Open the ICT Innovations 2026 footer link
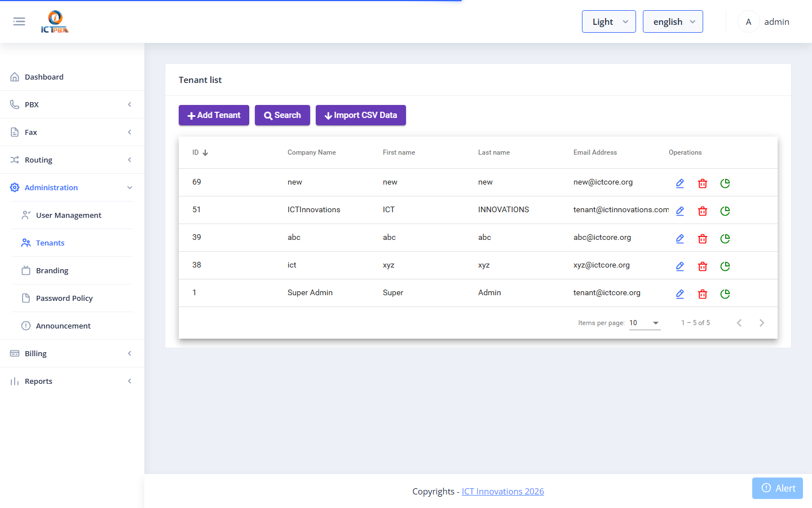Screen dimensions: 812x508 [503, 491]
